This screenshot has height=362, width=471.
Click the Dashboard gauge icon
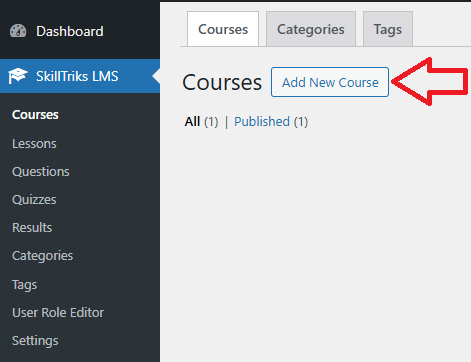(x=18, y=31)
